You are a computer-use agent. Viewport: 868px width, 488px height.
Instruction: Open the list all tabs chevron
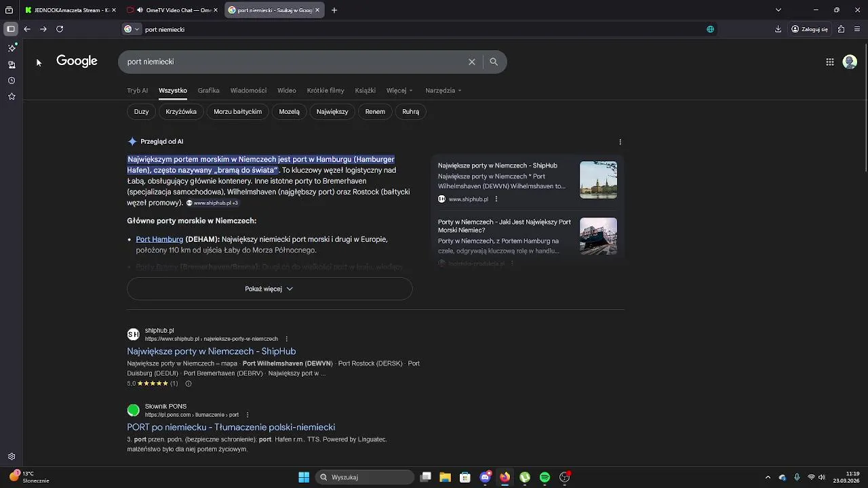click(778, 10)
